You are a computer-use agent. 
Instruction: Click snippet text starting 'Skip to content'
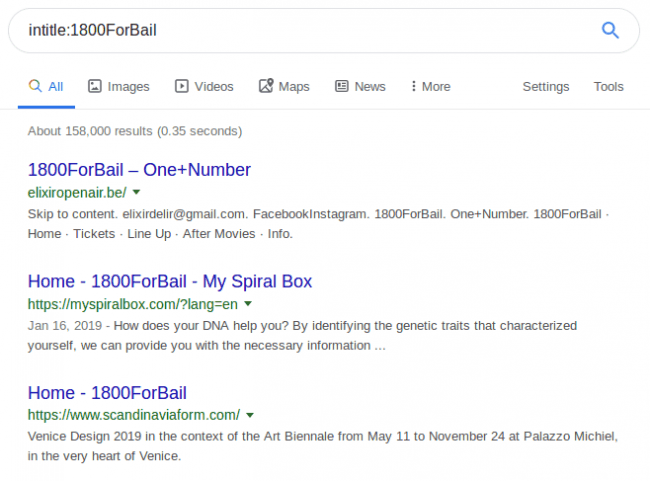[318, 224]
